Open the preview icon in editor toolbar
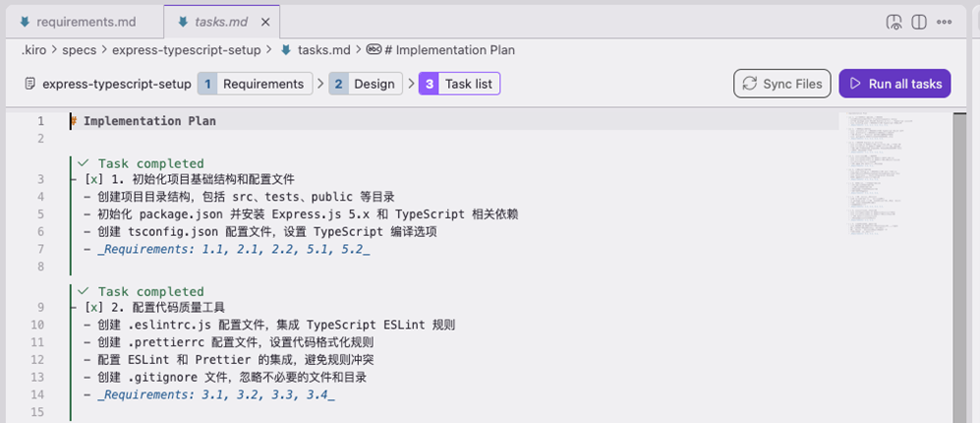 click(894, 22)
